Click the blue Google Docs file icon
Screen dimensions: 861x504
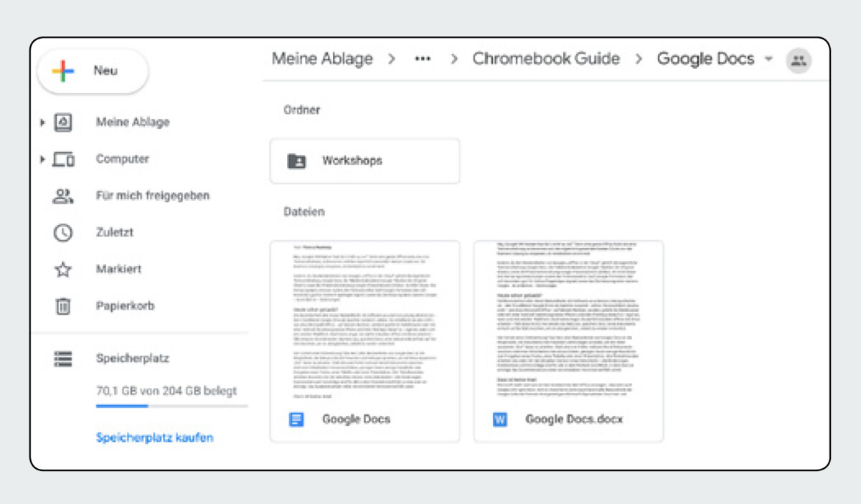point(296,419)
